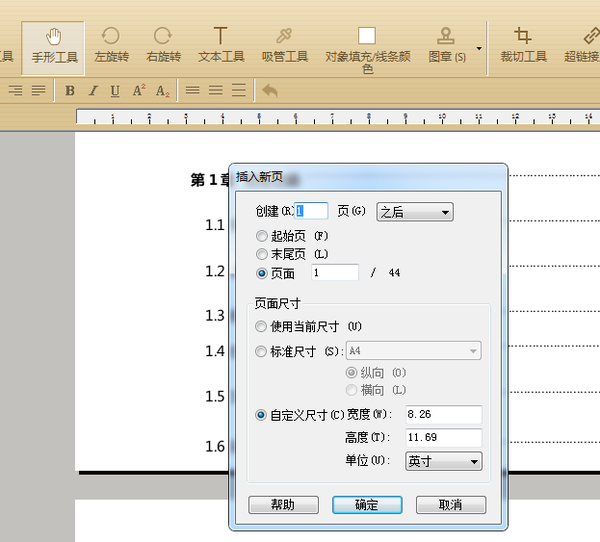Open the A4 standard size dropdown
This screenshot has width=600, height=542.
point(414,351)
